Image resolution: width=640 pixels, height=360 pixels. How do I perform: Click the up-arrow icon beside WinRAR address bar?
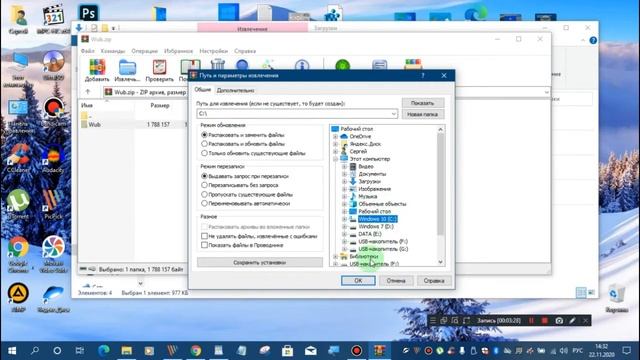click(x=88, y=92)
